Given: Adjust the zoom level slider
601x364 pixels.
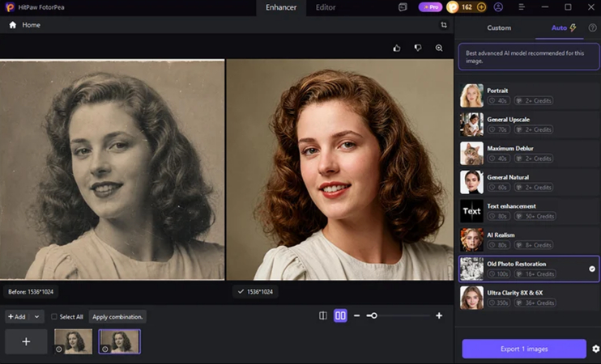Looking at the screenshot, I should pyautogui.click(x=399, y=315).
